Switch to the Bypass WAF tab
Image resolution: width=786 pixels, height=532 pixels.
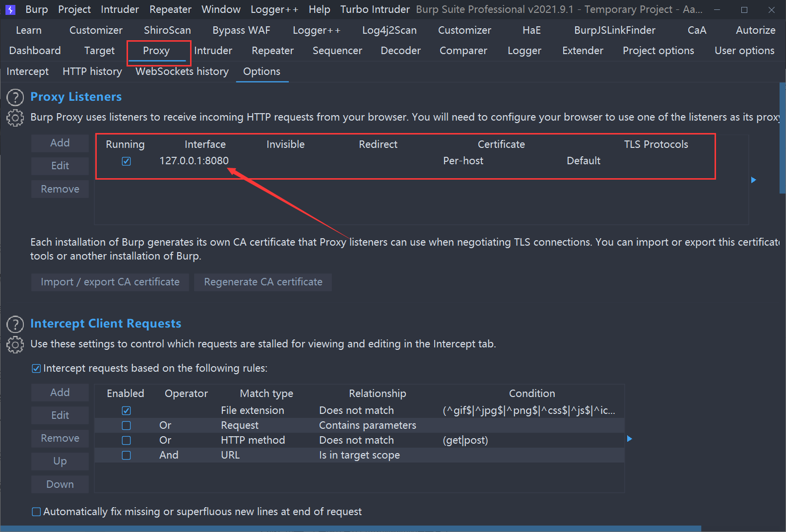click(x=241, y=30)
